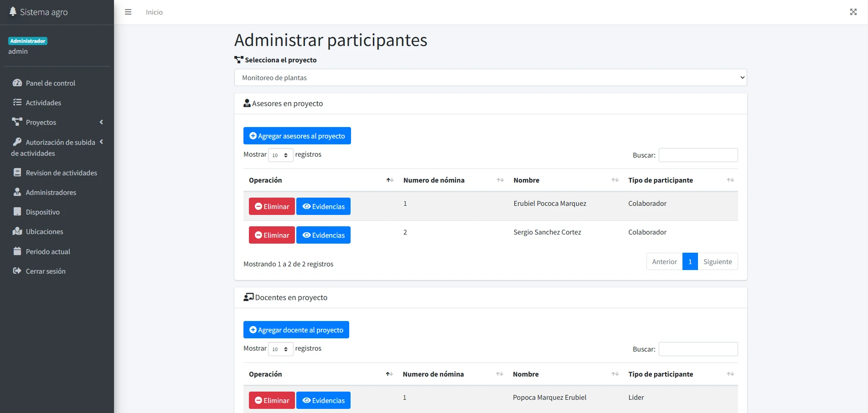
Task: Go to Siguiente page in asesores table
Action: 718,261
